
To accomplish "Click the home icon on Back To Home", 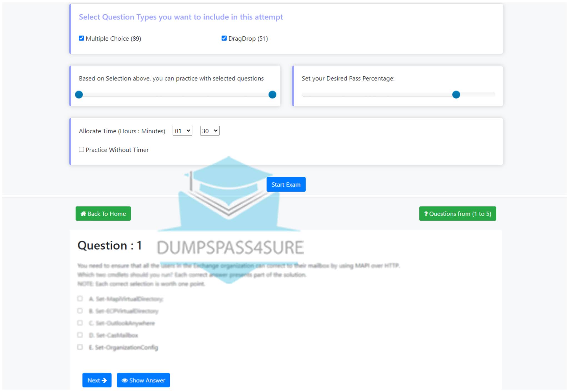I will click(83, 213).
